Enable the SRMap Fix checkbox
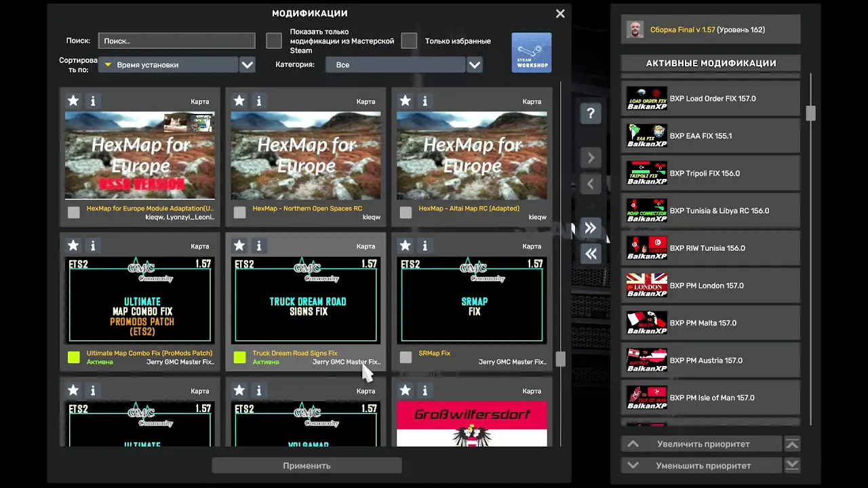This screenshot has height=488, width=868. coord(406,357)
